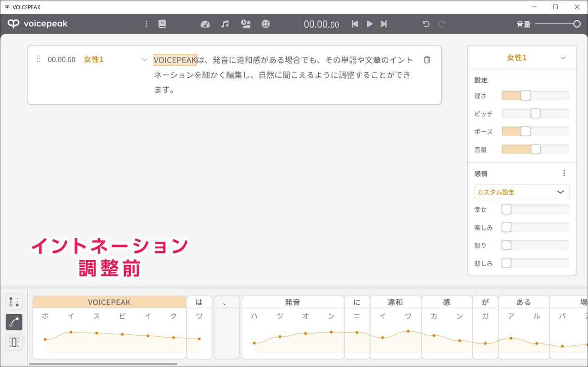This screenshot has height=367, width=588.
Task: Open the 感情 three-dot options menu
Action: (x=564, y=173)
